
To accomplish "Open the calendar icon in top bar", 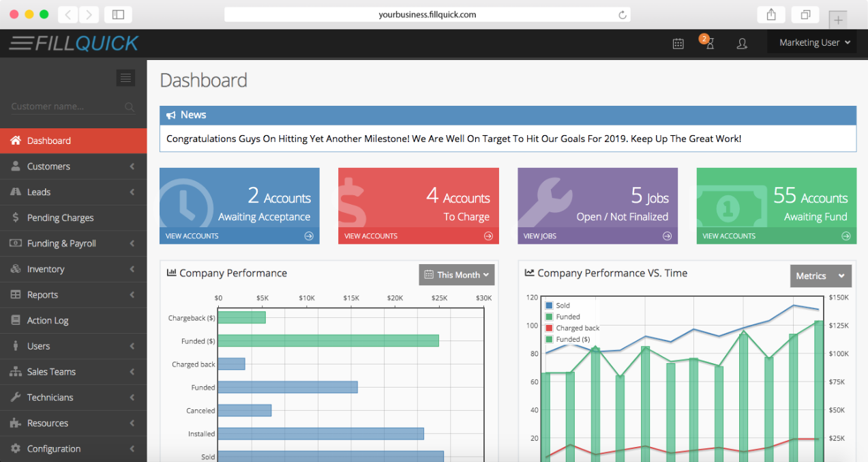I will pos(678,43).
